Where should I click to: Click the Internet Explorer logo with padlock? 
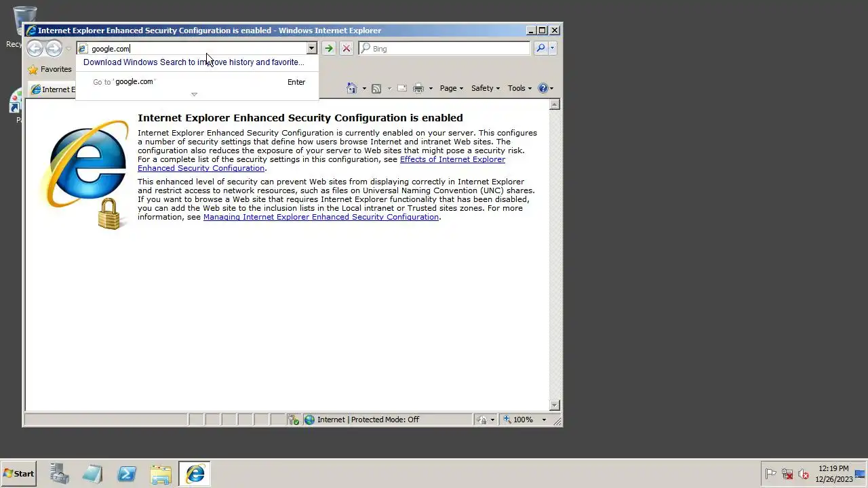tap(87, 175)
